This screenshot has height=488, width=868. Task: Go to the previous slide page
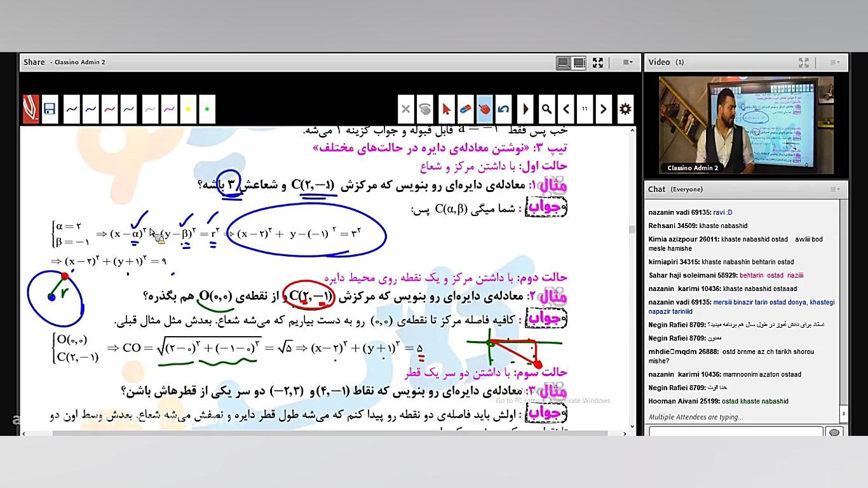click(x=566, y=109)
